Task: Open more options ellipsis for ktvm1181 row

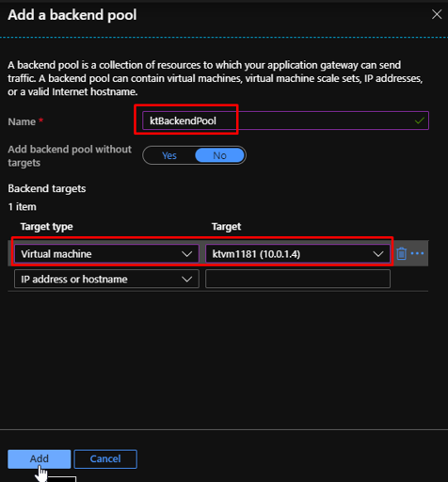Action: click(x=417, y=253)
